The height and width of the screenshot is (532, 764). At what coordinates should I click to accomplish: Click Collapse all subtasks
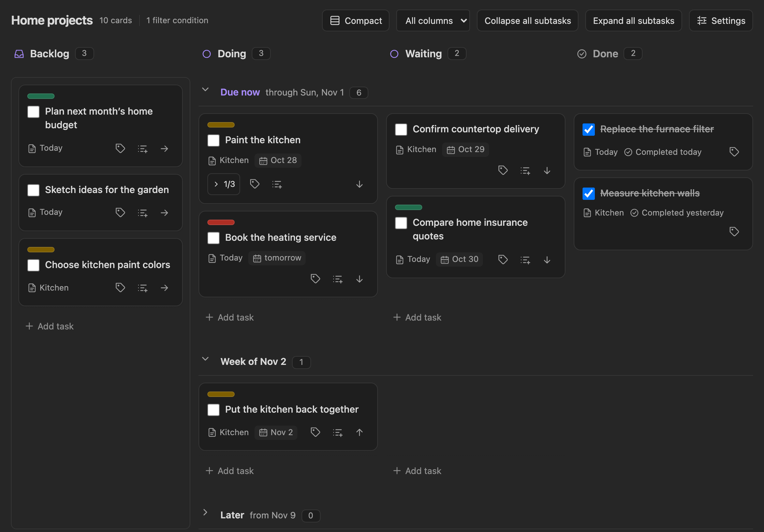click(x=528, y=20)
